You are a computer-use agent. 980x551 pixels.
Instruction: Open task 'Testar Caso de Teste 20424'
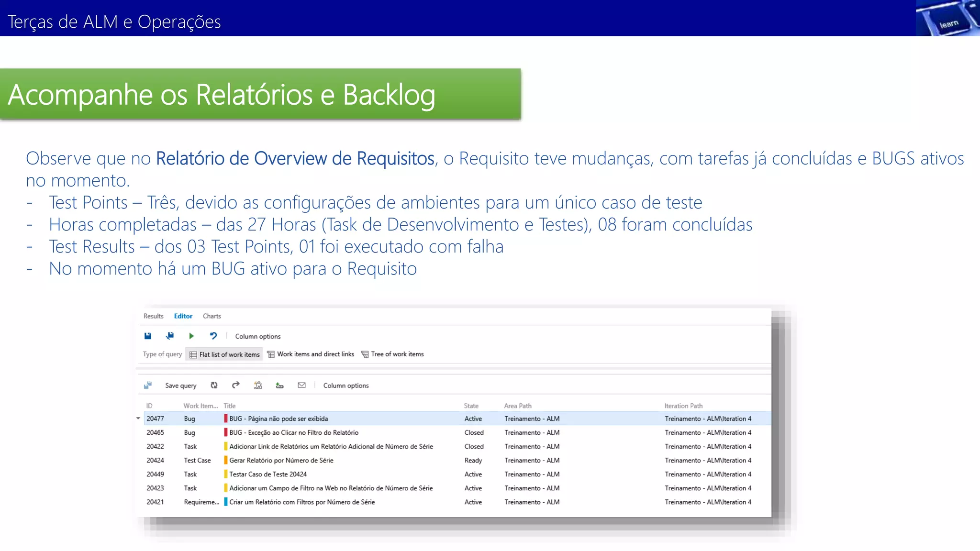coord(268,474)
